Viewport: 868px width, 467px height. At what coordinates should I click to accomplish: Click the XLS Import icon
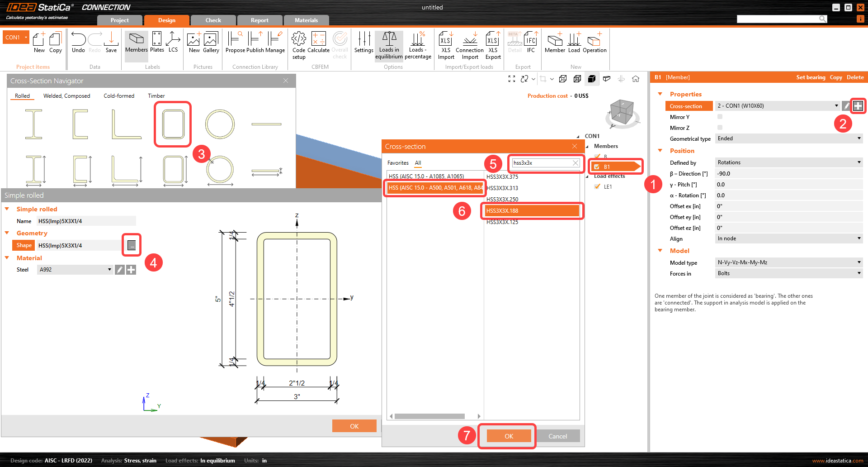pos(446,45)
